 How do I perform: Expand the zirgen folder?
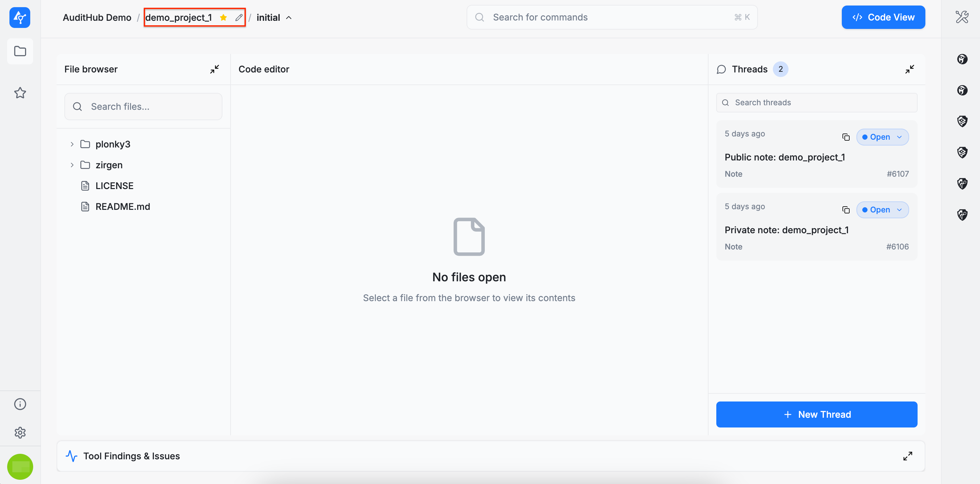pyautogui.click(x=72, y=165)
